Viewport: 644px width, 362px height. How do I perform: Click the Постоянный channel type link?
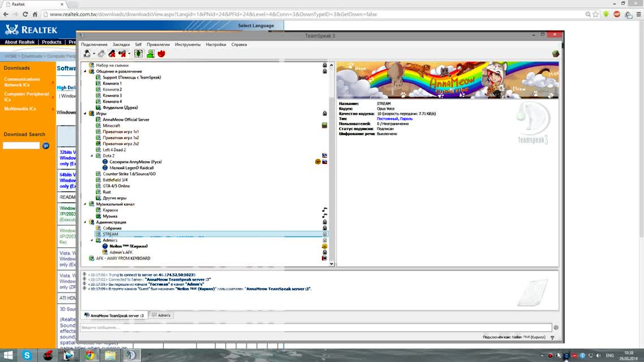pyautogui.click(x=387, y=119)
